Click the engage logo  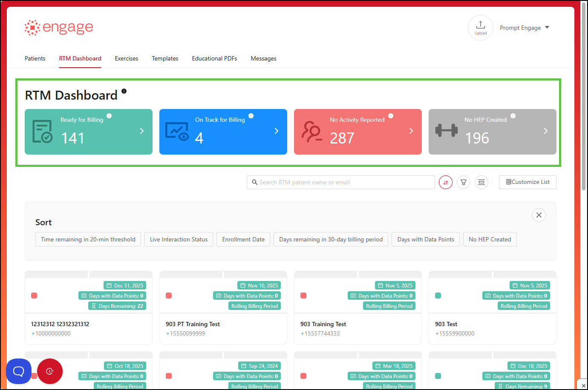tap(59, 28)
